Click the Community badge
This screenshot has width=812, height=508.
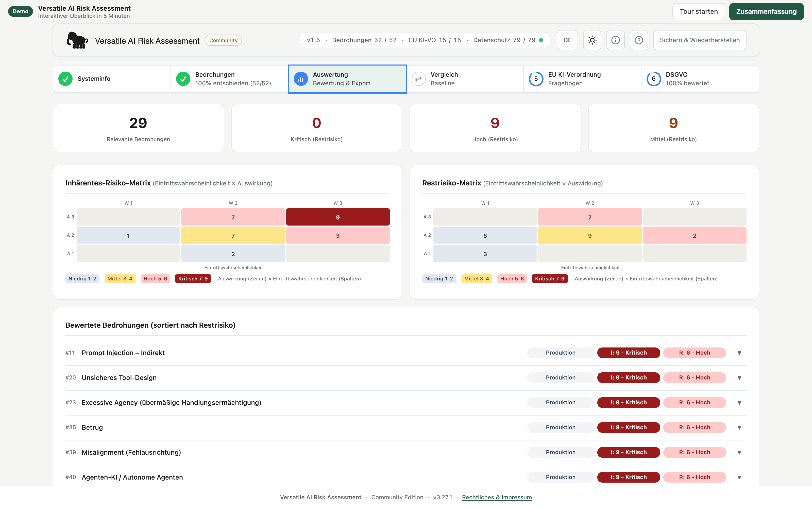[223, 40]
